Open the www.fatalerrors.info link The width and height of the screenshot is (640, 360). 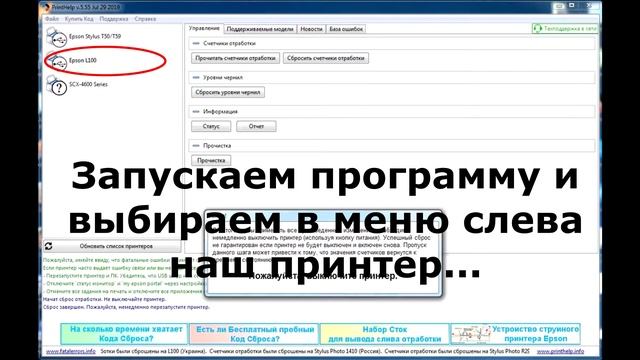pyautogui.click(x=71, y=351)
